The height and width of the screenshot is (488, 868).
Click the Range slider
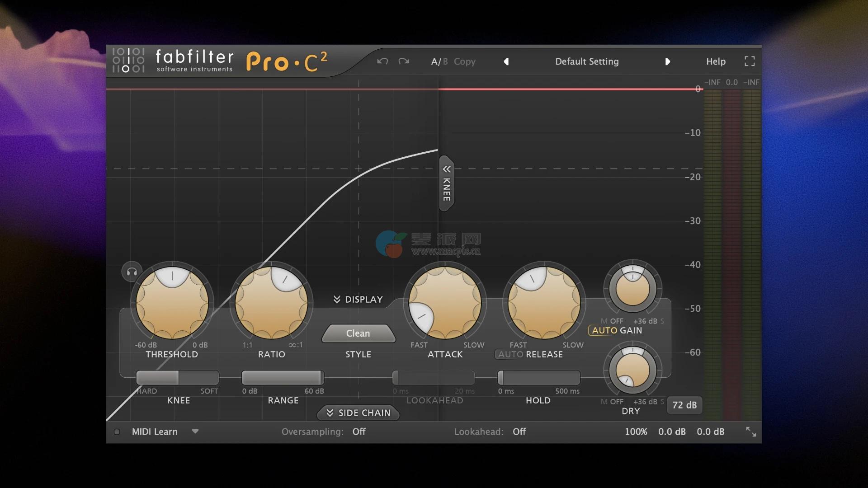tap(283, 377)
